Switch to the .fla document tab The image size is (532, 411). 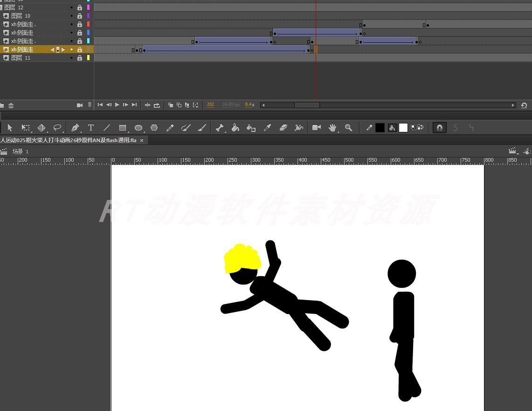coord(68,140)
